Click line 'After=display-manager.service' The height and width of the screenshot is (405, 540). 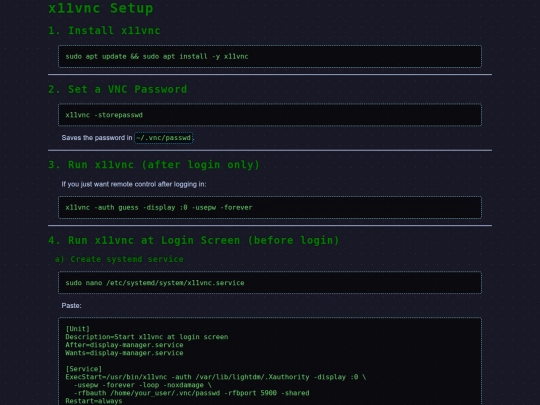(124, 345)
